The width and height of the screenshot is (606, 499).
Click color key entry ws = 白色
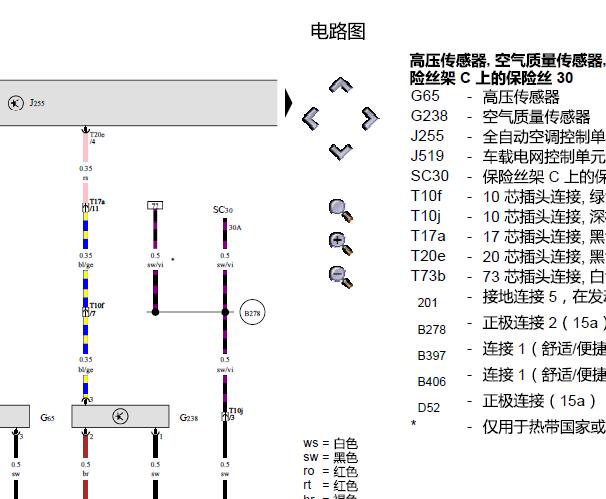click(330, 443)
